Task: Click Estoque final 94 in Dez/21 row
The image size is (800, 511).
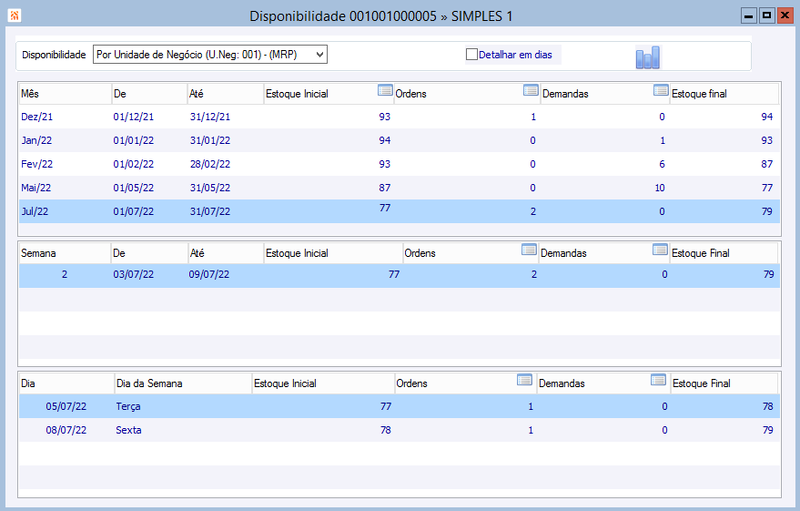Action: point(767,117)
